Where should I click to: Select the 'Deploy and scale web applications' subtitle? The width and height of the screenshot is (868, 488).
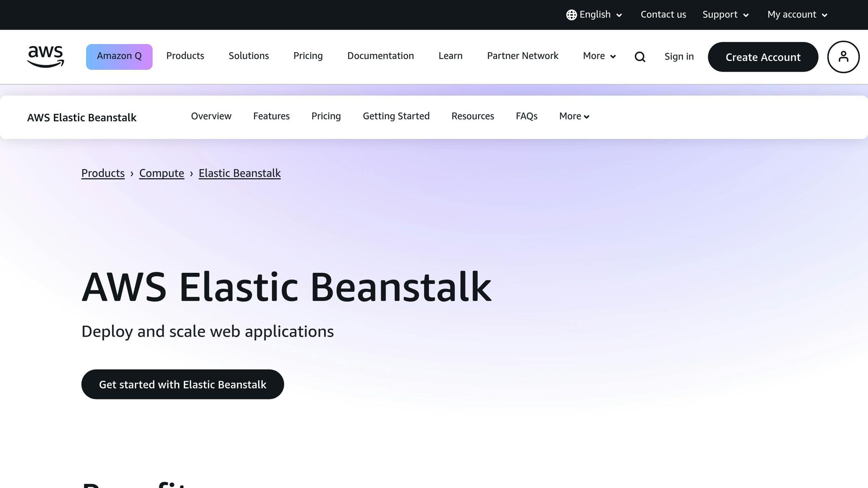(208, 331)
